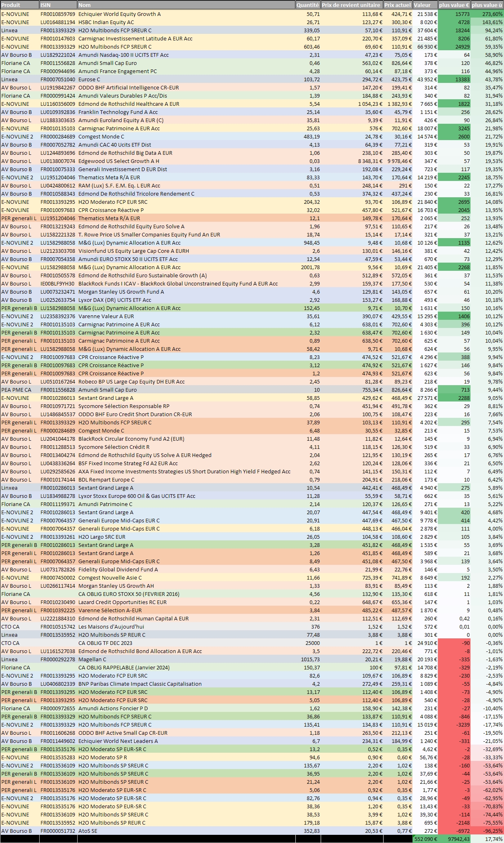Click the 1015,73 quantity cell of Magellan
The width and height of the screenshot is (504, 843).
(308, 659)
